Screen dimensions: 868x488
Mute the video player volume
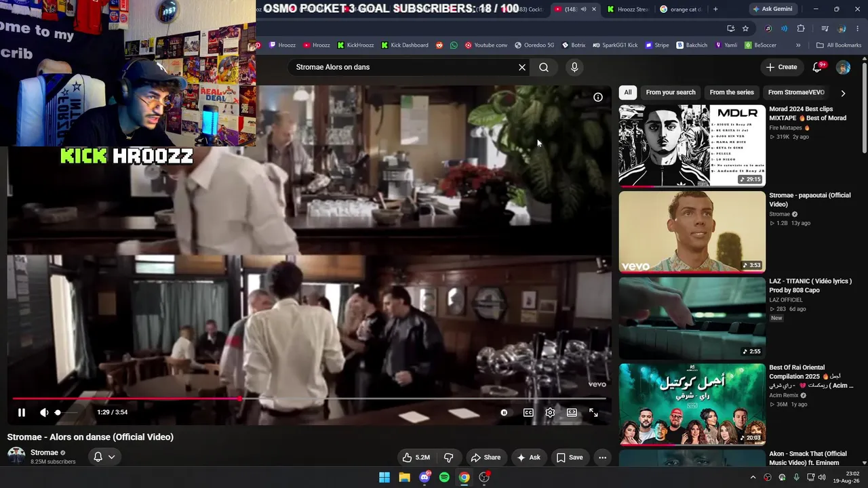tap(44, 412)
